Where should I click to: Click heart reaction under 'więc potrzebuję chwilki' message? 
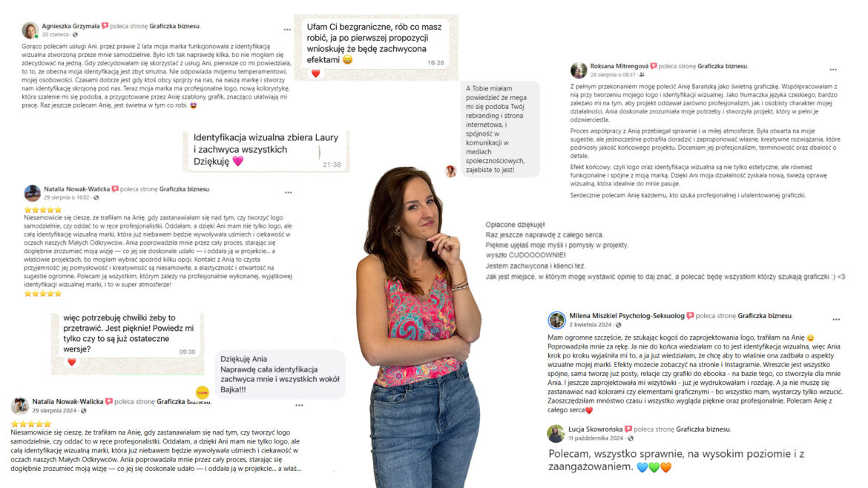[x=71, y=362]
